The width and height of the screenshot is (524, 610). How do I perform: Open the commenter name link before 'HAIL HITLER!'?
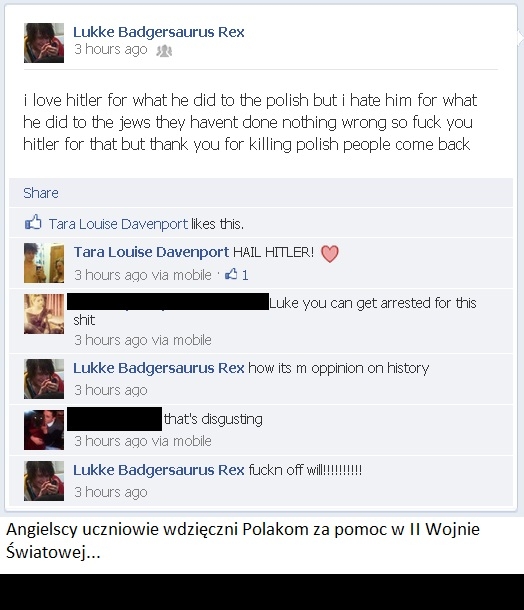pyautogui.click(x=151, y=252)
